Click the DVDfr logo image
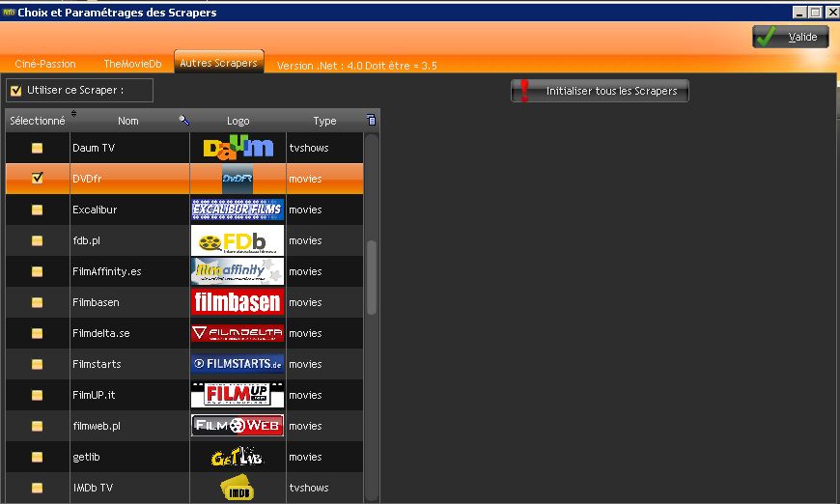 pyautogui.click(x=238, y=179)
